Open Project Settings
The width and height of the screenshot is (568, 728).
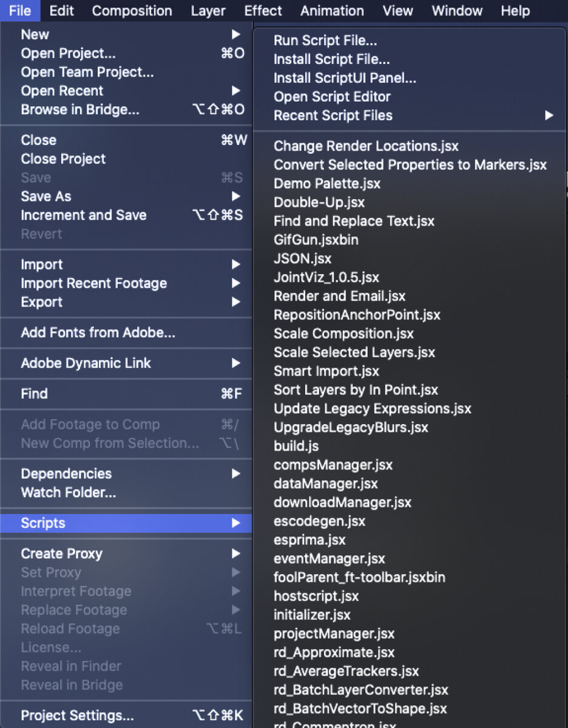[x=77, y=716]
